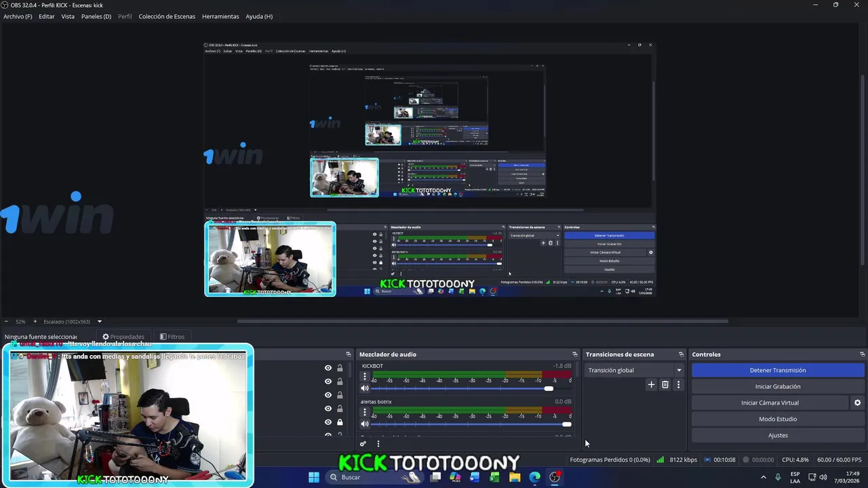The width and height of the screenshot is (868, 488).
Task: Click the 00:00:00 recording time status
Action: tap(763, 460)
